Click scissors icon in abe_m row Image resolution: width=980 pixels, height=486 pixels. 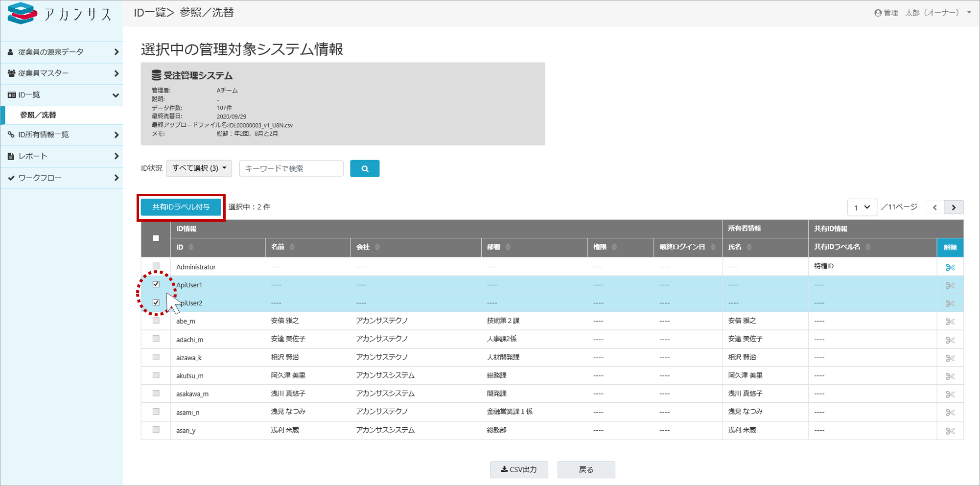pos(950,322)
